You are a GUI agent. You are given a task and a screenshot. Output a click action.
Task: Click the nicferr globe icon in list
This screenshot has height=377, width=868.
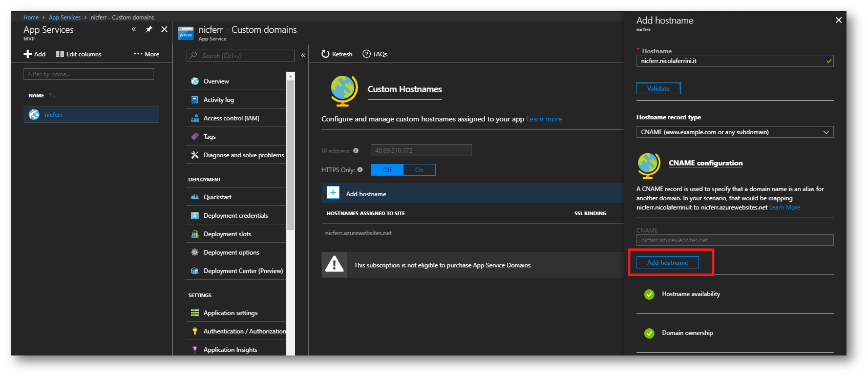coord(34,115)
